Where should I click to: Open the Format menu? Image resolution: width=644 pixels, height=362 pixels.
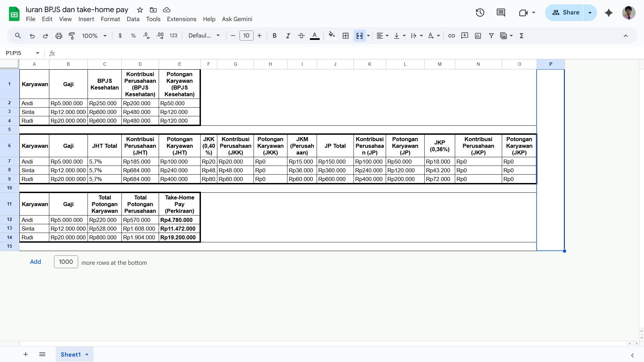tap(110, 19)
